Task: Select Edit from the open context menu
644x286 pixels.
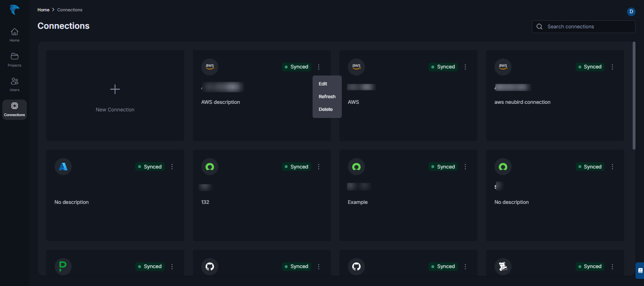Action: (322, 84)
